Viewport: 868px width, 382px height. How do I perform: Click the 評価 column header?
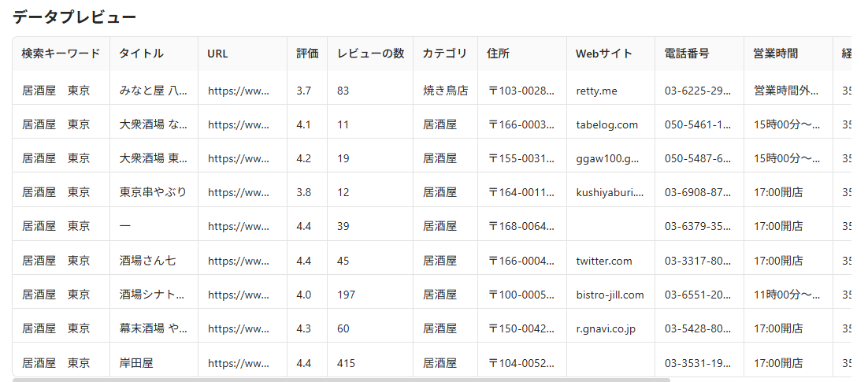[307, 54]
